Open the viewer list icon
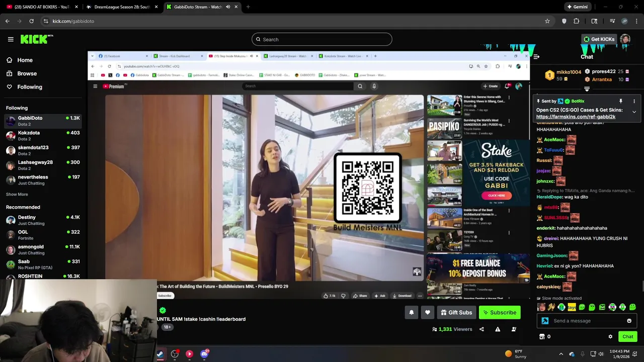The height and width of the screenshot is (362, 644). 514,329
